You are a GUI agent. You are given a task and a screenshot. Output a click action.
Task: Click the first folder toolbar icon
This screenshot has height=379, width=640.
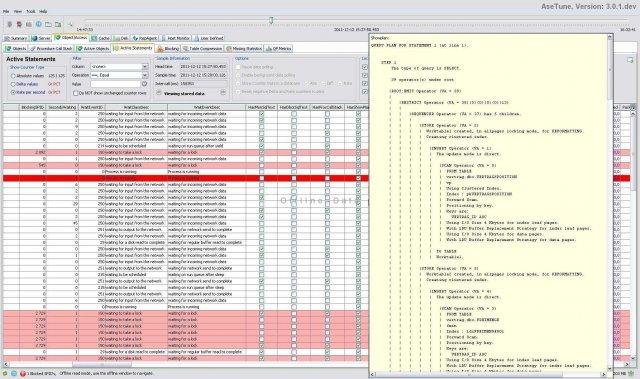48,24
